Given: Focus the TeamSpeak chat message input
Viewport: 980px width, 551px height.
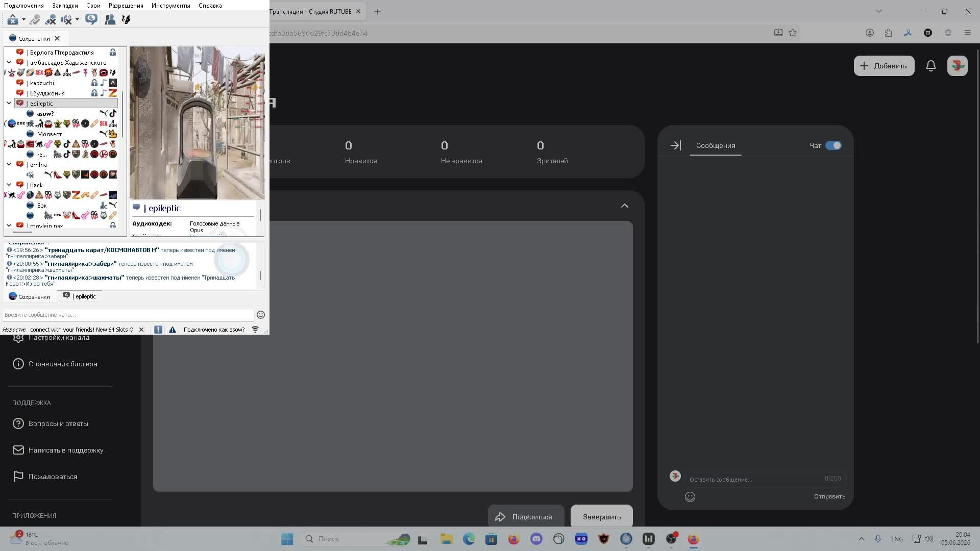Looking at the screenshot, I should [128, 315].
